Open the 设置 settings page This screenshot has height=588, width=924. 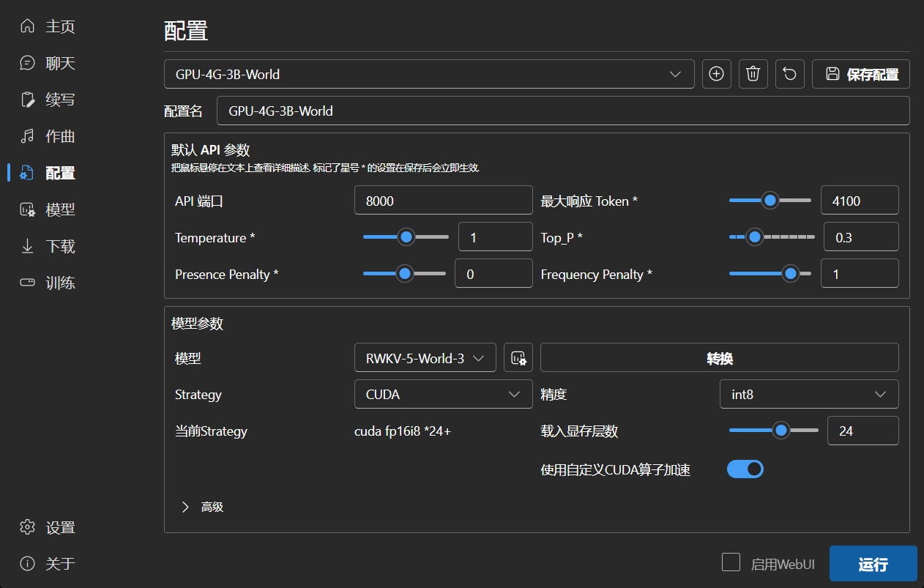[x=48, y=528]
